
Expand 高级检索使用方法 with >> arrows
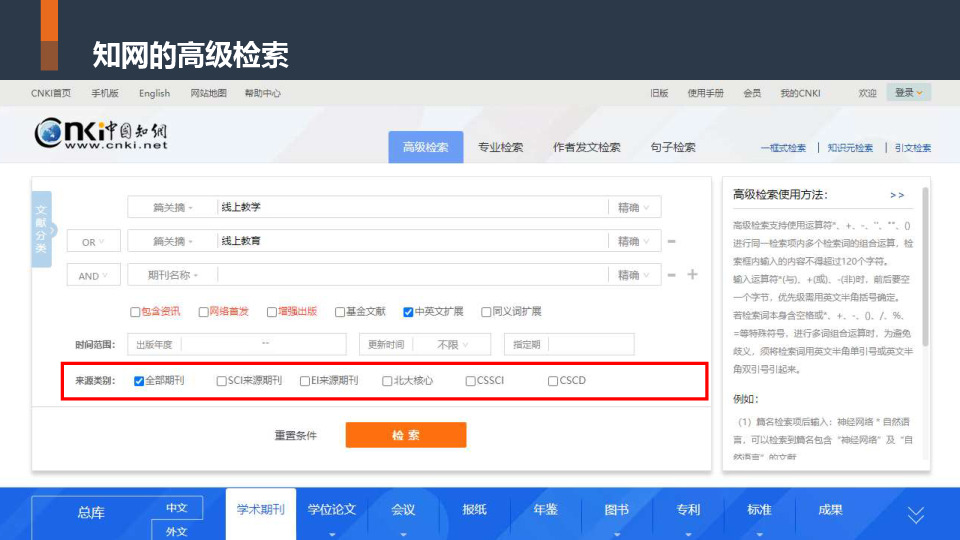click(897, 195)
